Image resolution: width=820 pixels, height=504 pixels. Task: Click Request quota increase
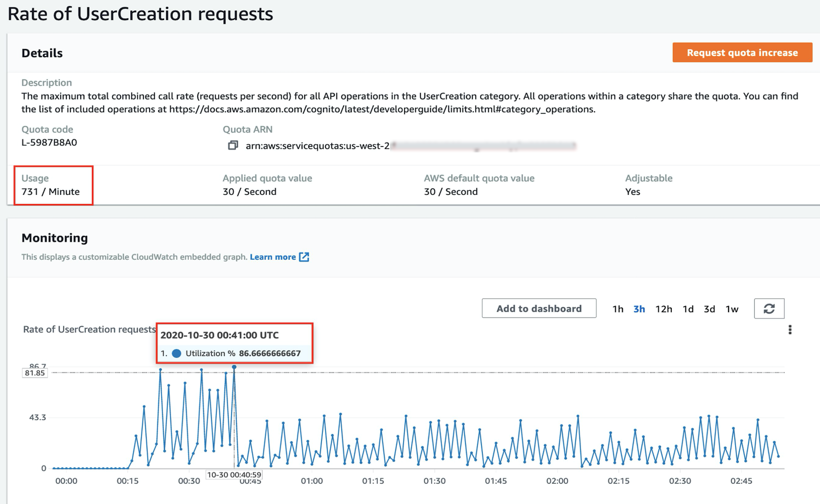click(742, 52)
